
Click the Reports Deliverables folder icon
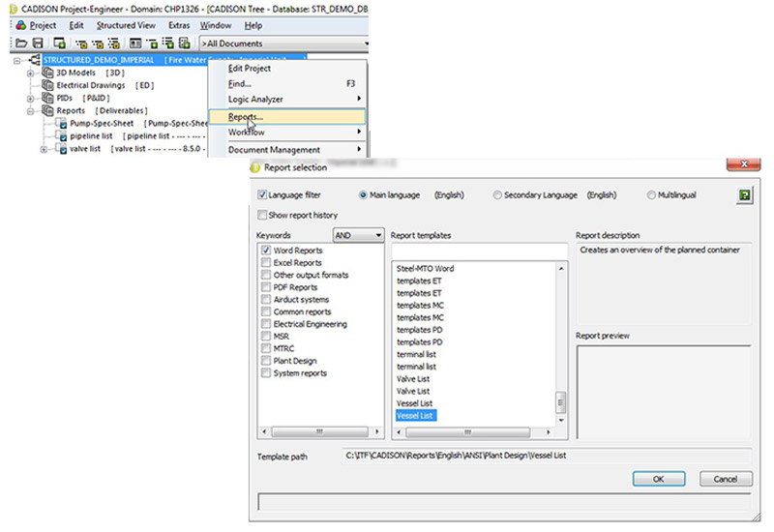click(47, 110)
